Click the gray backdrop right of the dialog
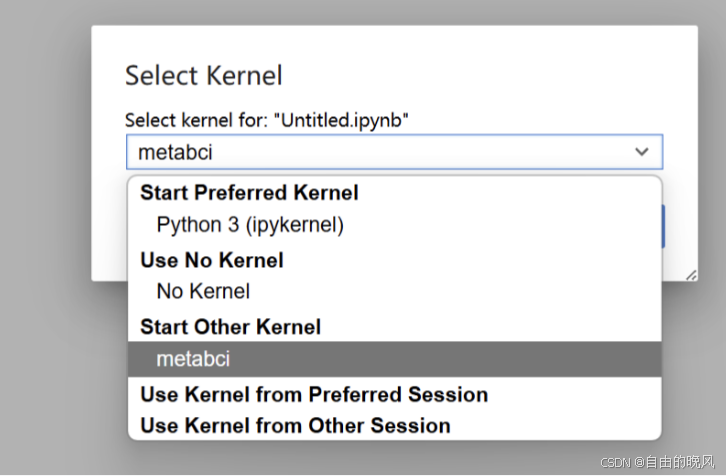 (712, 150)
